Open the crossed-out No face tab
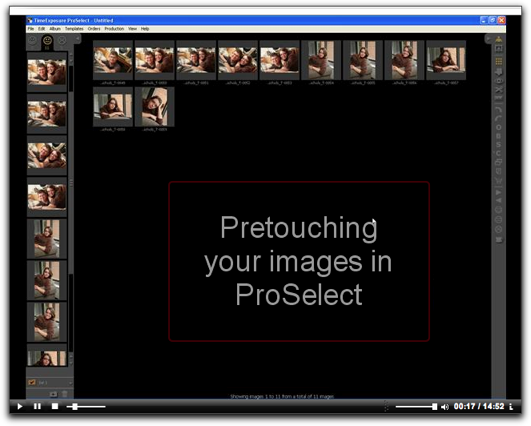 [x=62, y=40]
